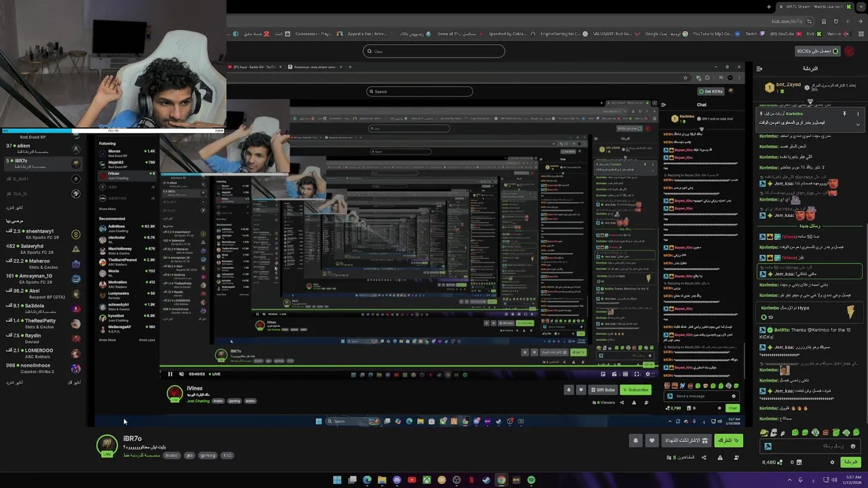Click the viewers list person icon
Screen dimensions: 868x488
click(736, 457)
